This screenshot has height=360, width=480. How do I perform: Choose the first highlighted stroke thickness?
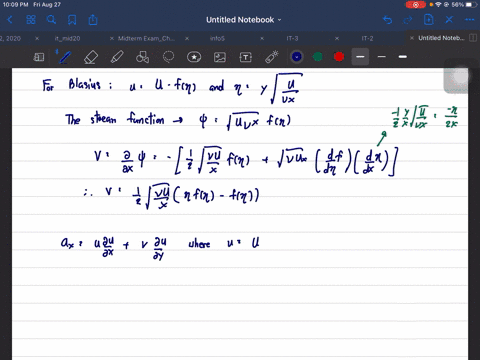360,57
